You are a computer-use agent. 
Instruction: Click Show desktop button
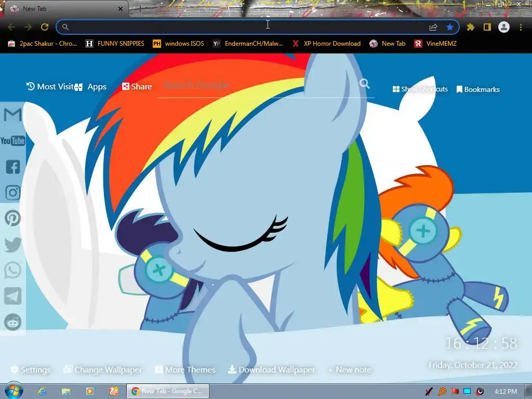[528, 391]
